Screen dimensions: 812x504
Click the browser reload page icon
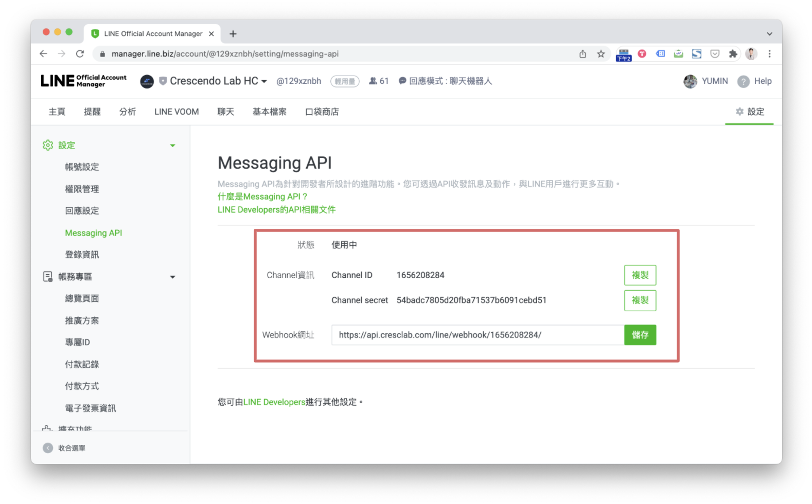[80, 54]
